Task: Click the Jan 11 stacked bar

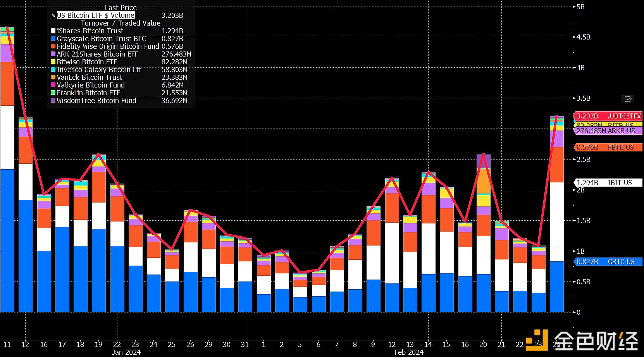Action: click(x=7, y=170)
